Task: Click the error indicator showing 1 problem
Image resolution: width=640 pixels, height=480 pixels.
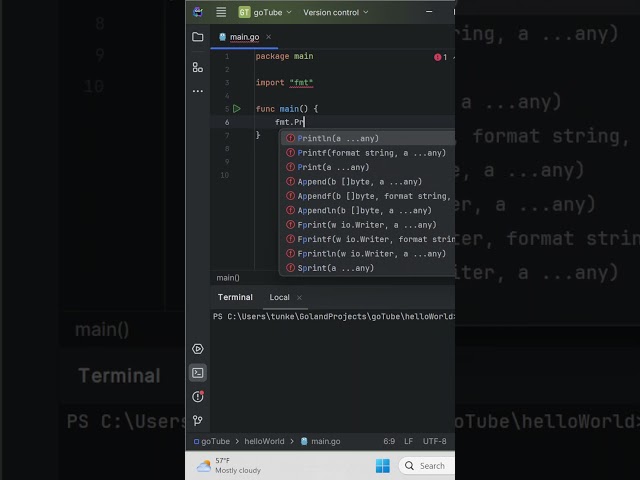Action: click(440, 57)
